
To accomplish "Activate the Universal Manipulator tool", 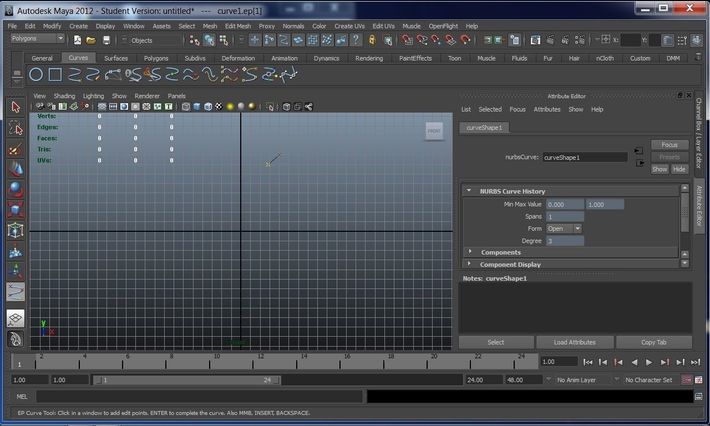I will tap(15, 230).
